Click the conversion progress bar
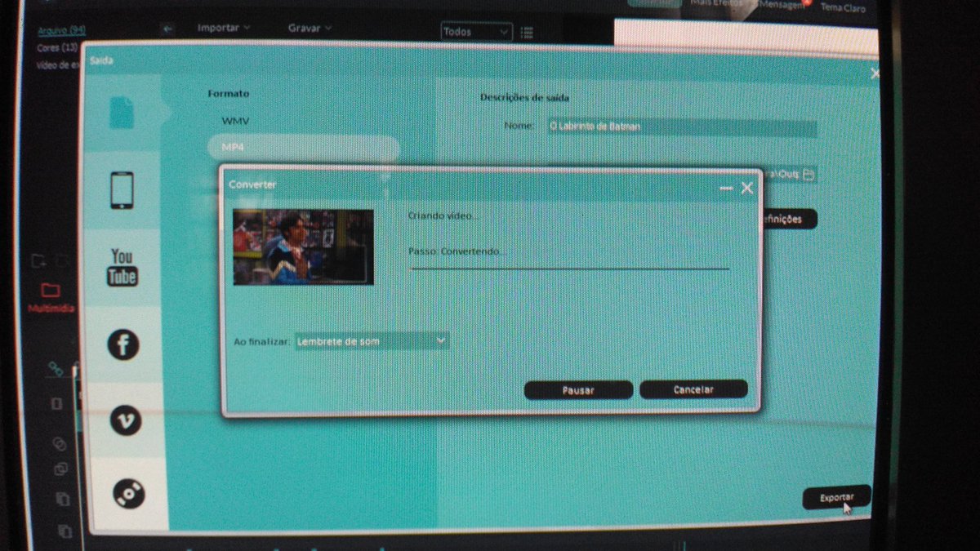The image size is (980, 551). pyautogui.click(x=569, y=267)
